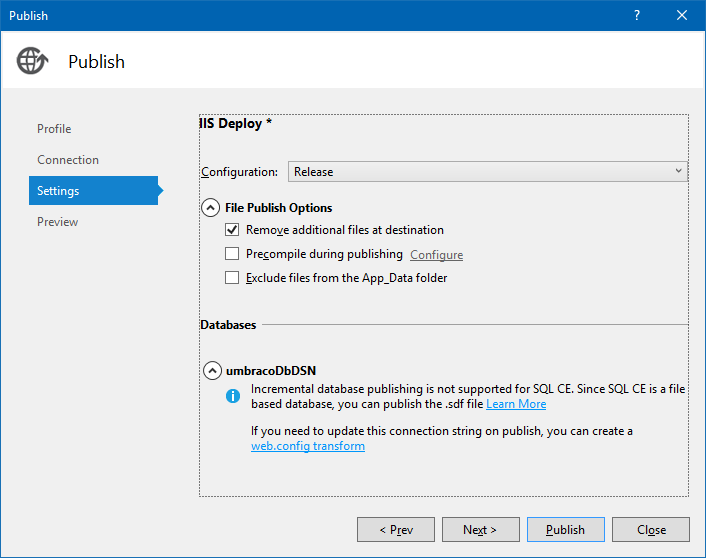Open the web.config transform link
This screenshot has width=706, height=558.
308,446
